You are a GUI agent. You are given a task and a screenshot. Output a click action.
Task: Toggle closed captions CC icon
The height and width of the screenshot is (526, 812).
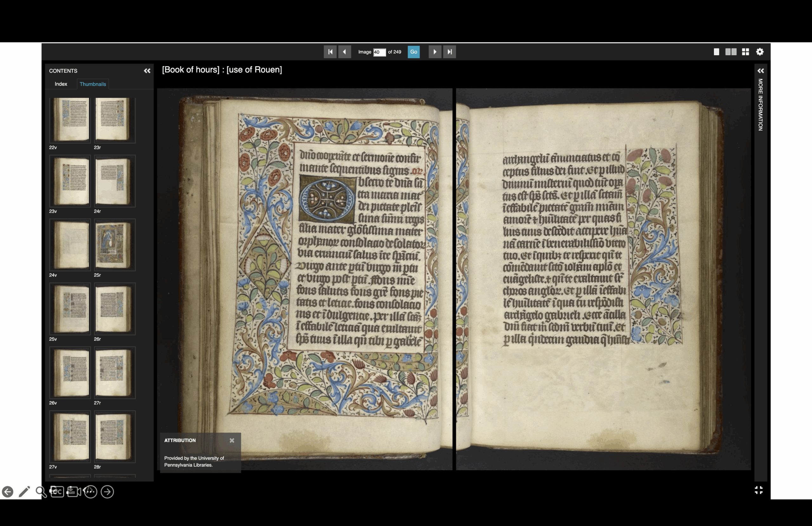(57, 491)
